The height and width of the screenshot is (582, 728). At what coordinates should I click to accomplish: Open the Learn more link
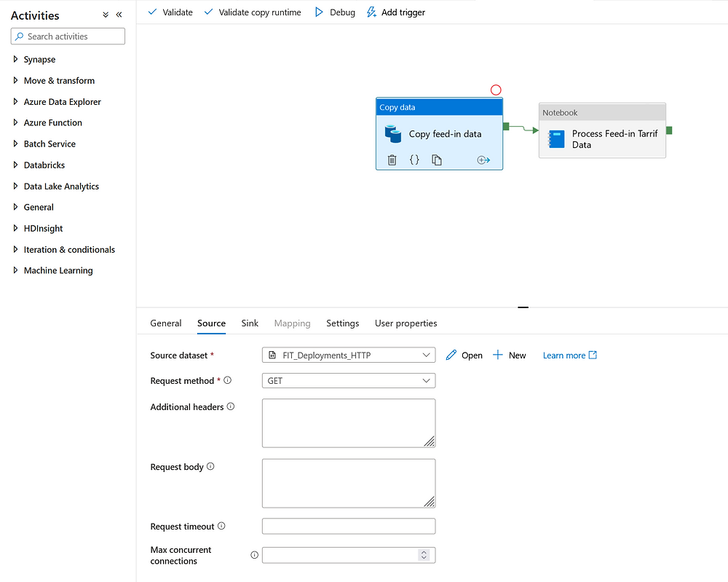[570, 355]
